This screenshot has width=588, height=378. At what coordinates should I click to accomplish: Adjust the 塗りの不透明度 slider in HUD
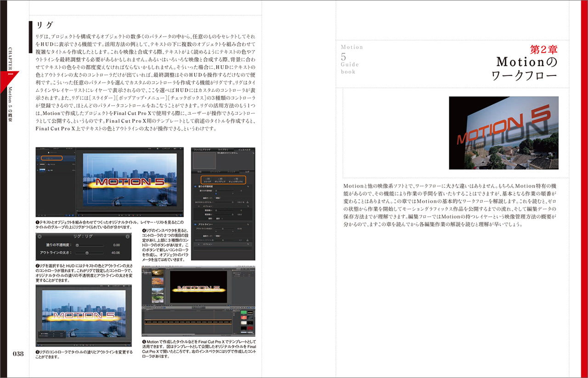[90, 245]
